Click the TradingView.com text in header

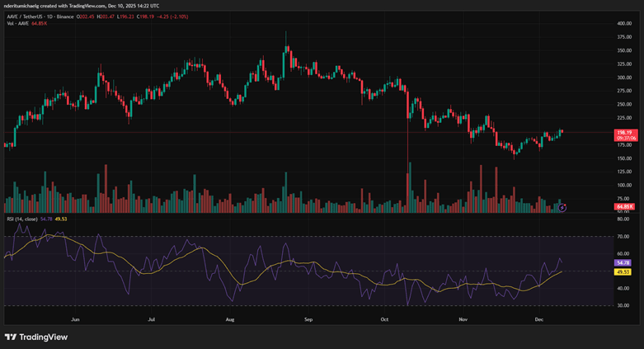(x=88, y=6)
